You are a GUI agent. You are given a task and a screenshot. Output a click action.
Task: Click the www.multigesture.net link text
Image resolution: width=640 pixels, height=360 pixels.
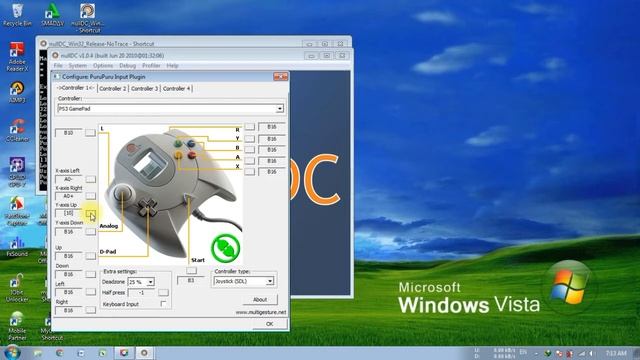coord(261,312)
